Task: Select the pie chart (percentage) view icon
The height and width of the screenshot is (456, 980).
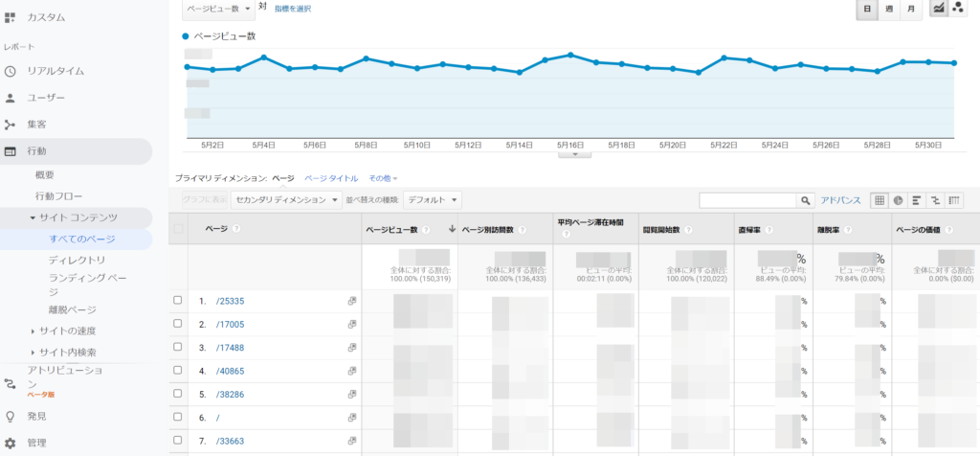Action: coord(898,200)
